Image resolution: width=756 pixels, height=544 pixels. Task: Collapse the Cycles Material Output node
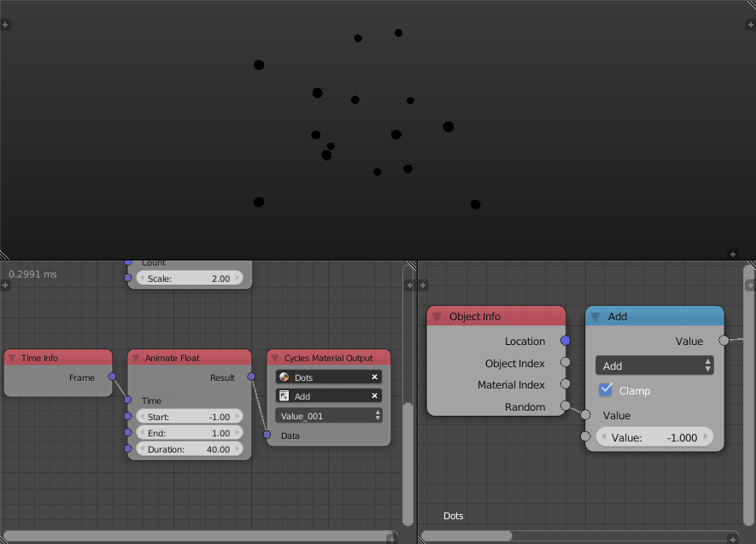click(x=274, y=357)
